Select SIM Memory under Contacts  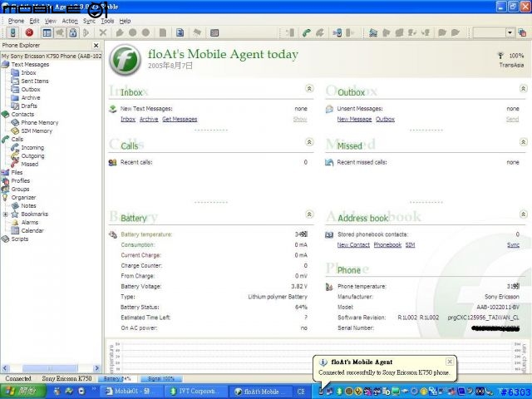(x=37, y=131)
